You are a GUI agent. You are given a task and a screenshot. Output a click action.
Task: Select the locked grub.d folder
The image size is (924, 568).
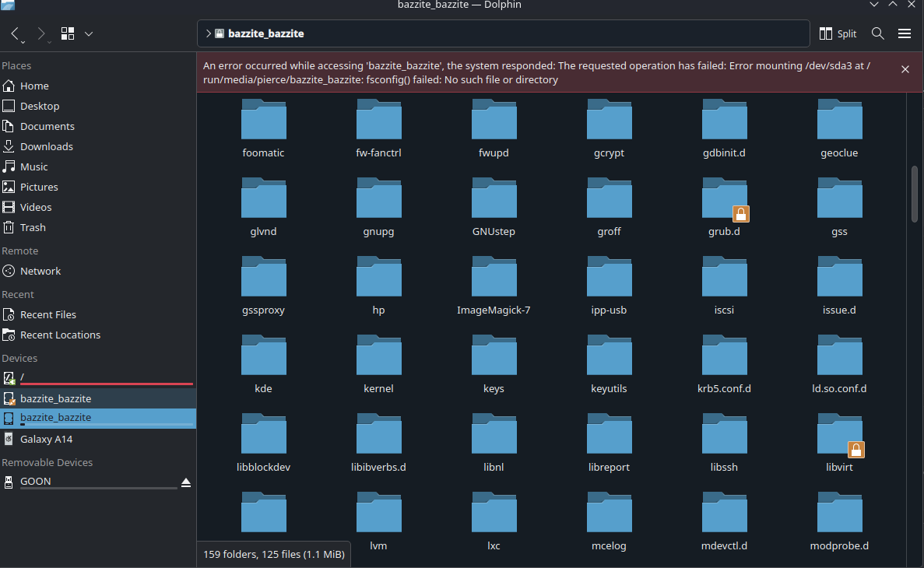pos(724,207)
